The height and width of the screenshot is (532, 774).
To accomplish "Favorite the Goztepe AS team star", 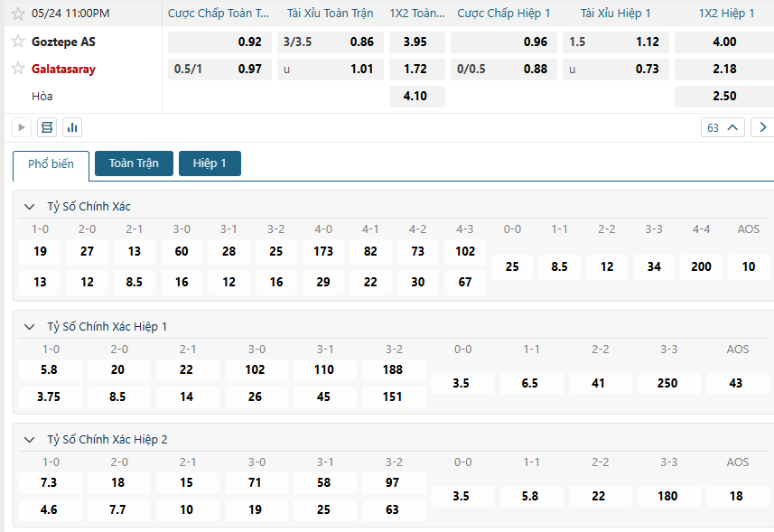I will coord(17,42).
